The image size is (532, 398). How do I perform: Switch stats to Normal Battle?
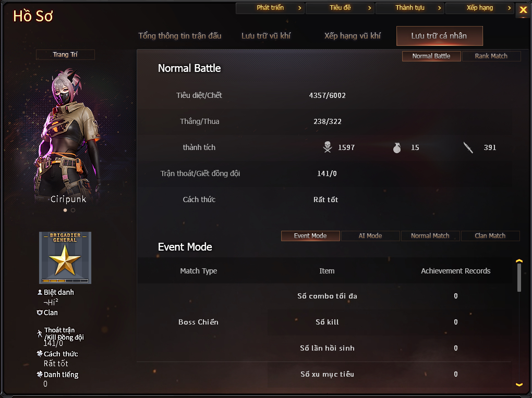pyautogui.click(x=431, y=56)
